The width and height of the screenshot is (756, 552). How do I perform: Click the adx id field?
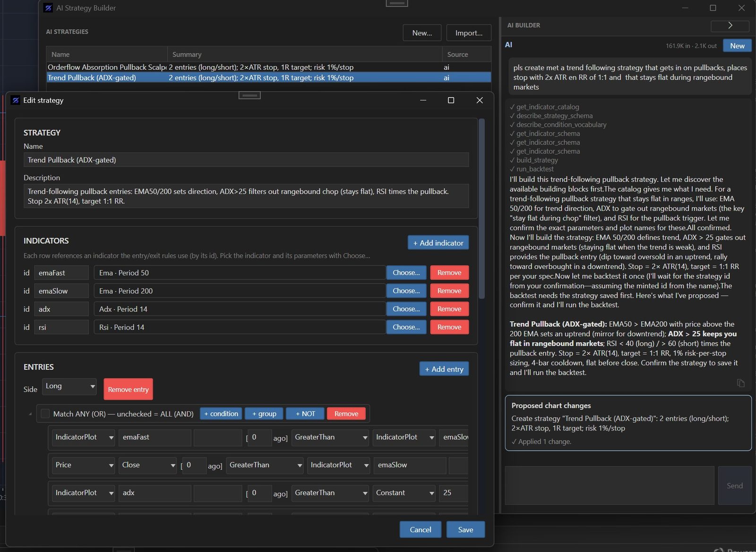(x=61, y=309)
